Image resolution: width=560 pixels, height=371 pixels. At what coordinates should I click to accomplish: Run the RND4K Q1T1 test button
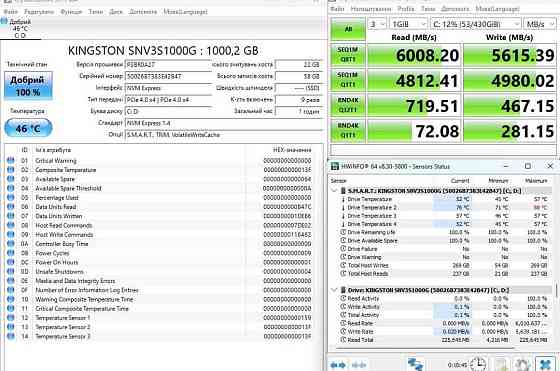tap(348, 130)
